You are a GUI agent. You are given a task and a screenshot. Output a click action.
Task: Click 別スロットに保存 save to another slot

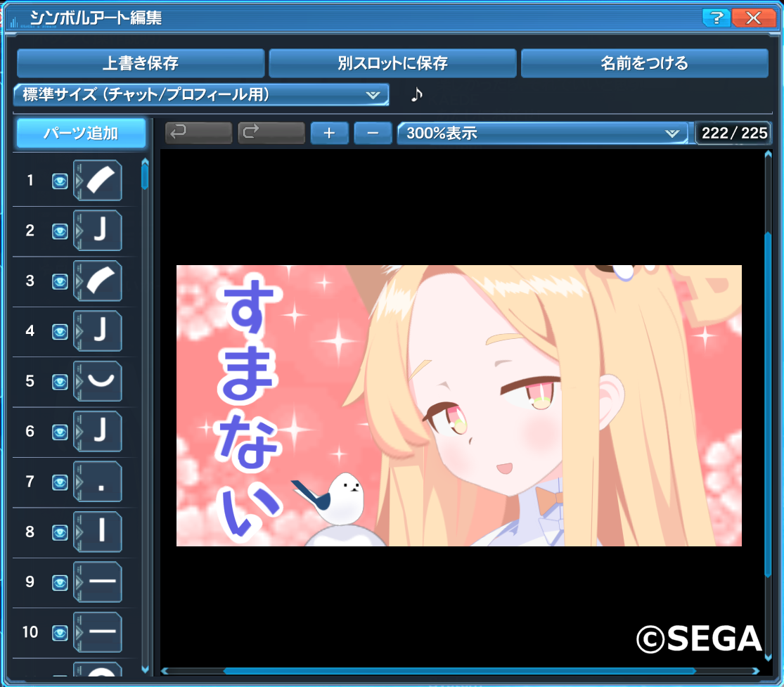click(392, 63)
